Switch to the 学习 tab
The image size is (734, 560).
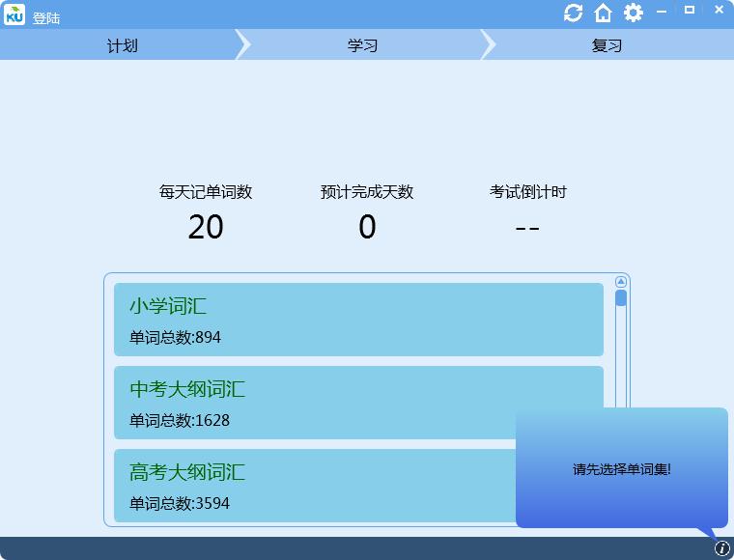(362, 45)
